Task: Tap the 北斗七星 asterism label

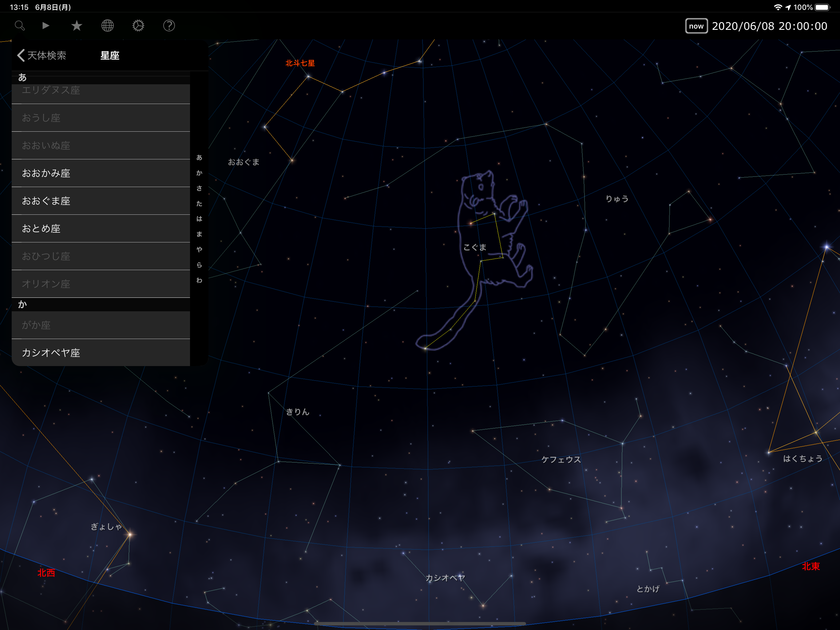Action: [300, 63]
